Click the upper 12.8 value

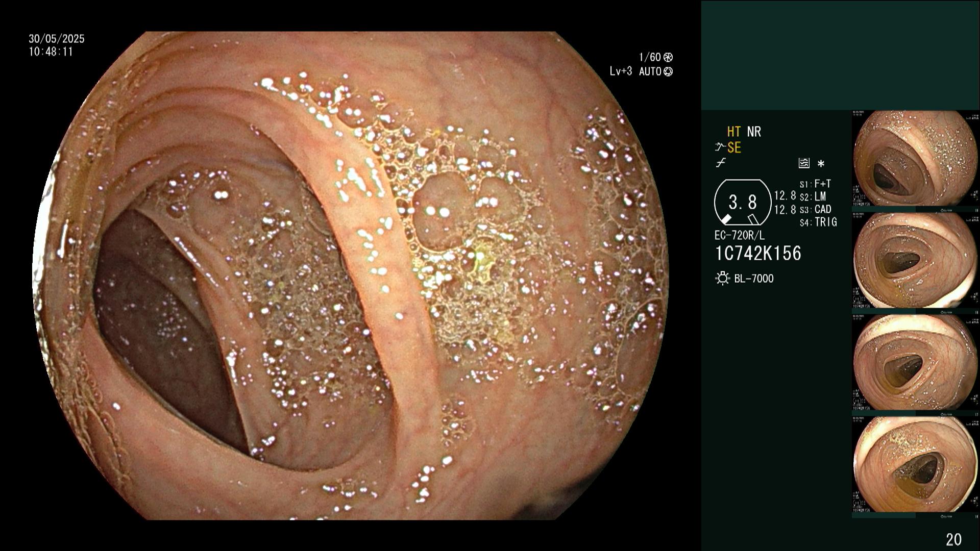[785, 195]
